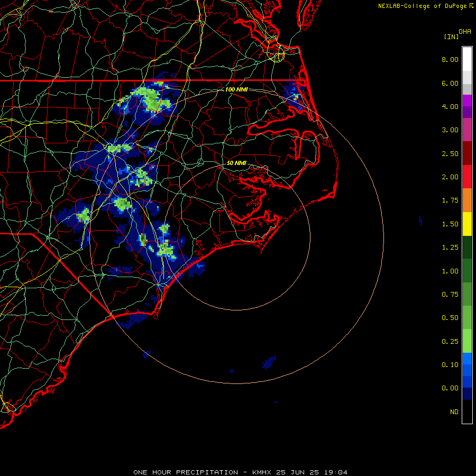Pick the darkest green 1.25 legend swatch
The width and height of the screenshot is (476, 476).
point(467,247)
